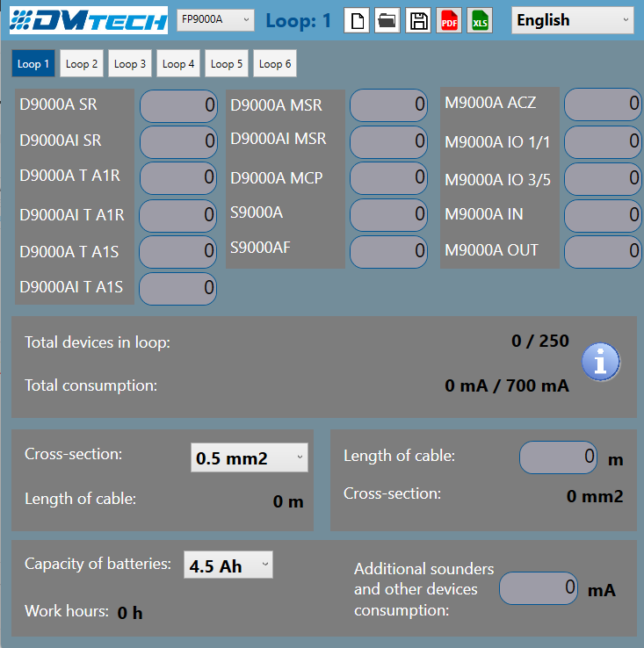Focus the D9000AI T A1R quantity field
This screenshot has height=648, width=644.
(x=177, y=216)
